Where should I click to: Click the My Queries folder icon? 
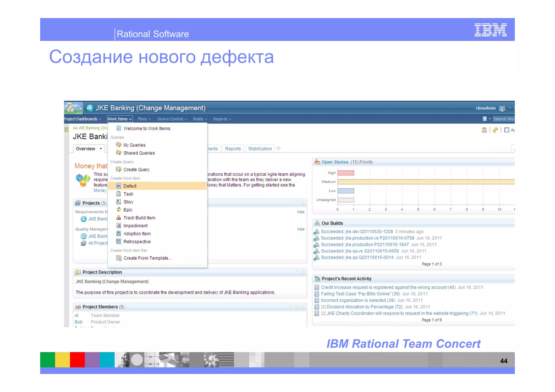tap(119, 145)
